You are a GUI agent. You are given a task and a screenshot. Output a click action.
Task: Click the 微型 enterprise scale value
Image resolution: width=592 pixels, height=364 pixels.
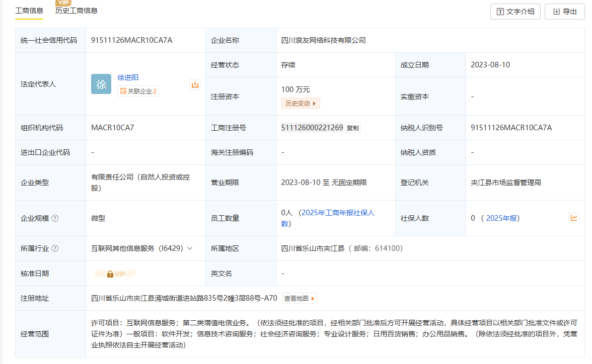(98, 218)
